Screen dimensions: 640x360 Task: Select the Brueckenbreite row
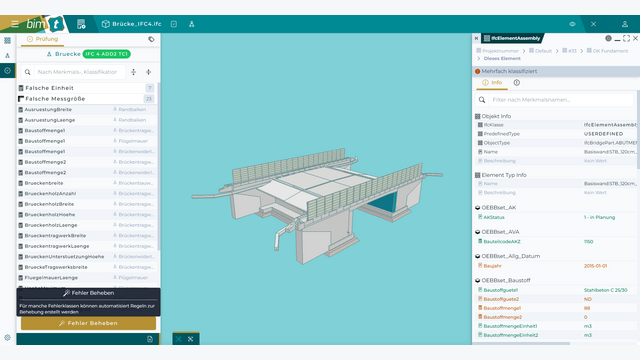pos(86,183)
